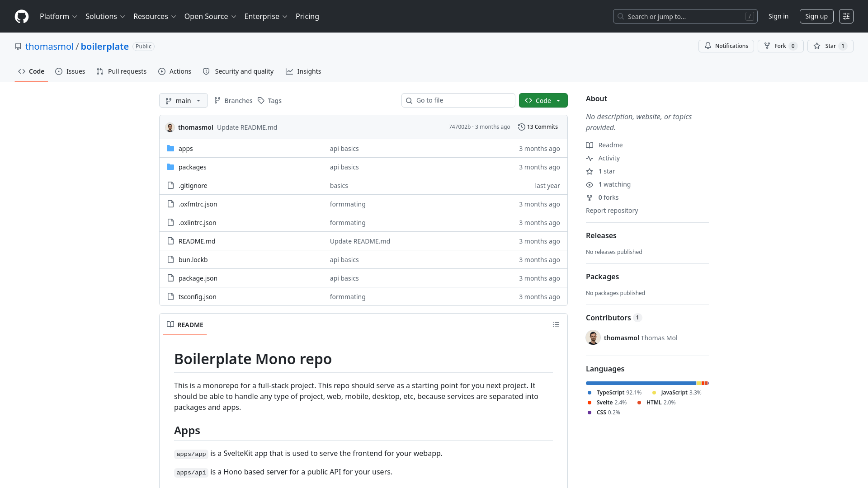
Task: Open the green Code dropdown button
Action: [x=543, y=100]
